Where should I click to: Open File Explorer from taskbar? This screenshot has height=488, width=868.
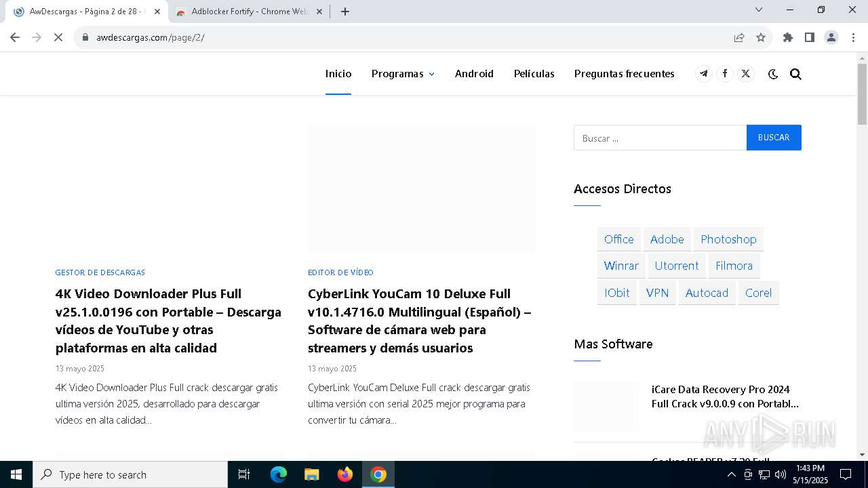312,474
